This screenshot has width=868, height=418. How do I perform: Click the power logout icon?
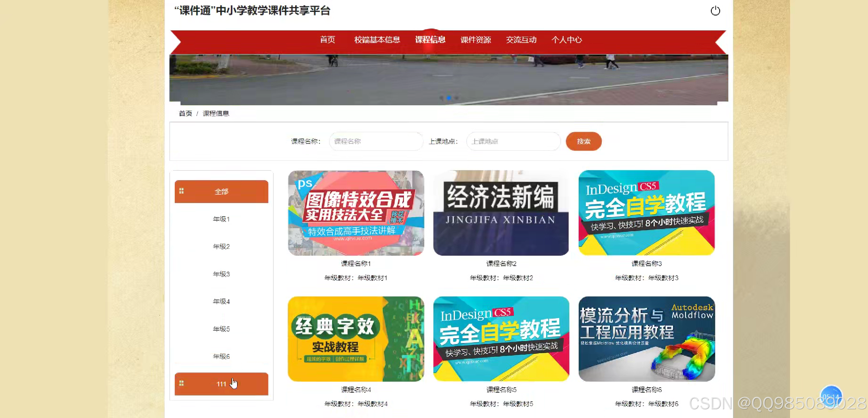coord(715,11)
